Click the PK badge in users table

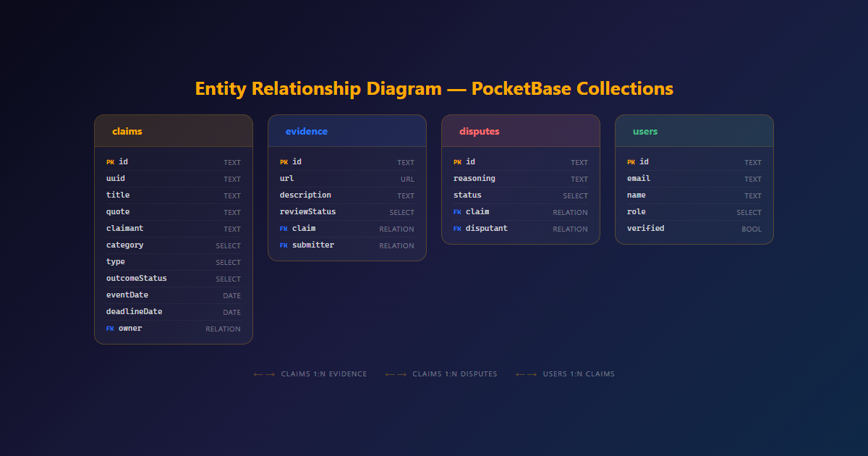point(631,163)
